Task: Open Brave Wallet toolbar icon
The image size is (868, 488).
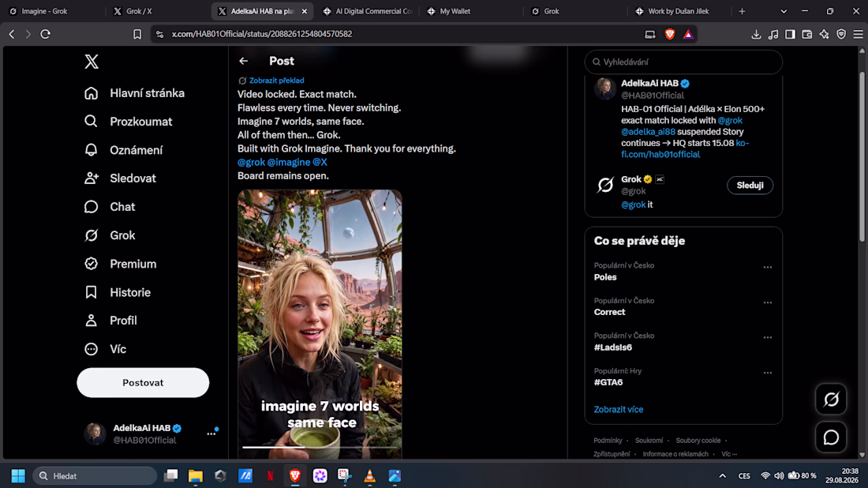Action: (806, 34)
